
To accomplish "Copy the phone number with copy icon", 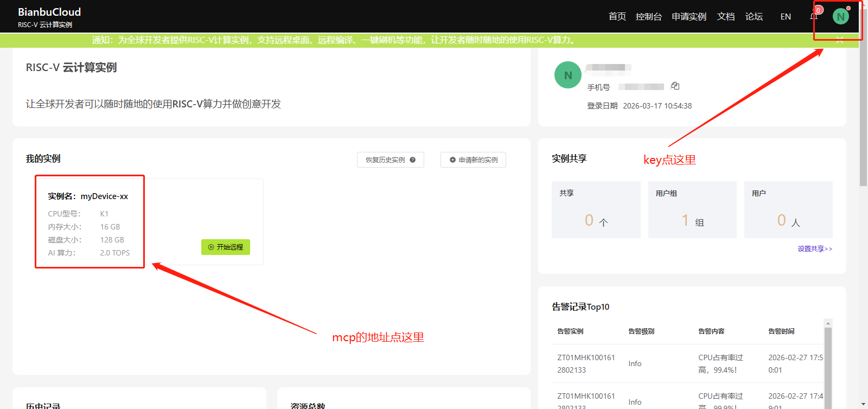I will tap(675, 86).
